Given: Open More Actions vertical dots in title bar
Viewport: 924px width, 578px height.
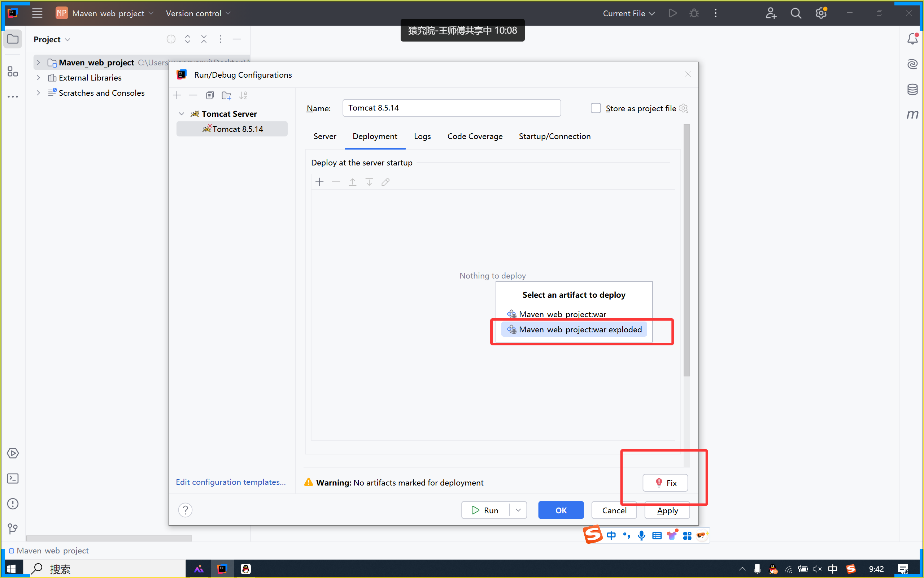Looking at the screenshot, I should 715,13.
